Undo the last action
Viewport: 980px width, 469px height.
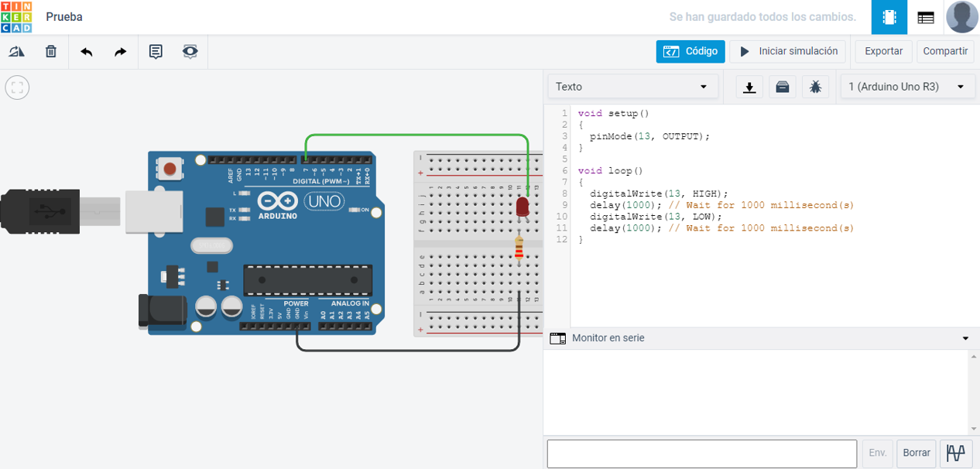[x=87, y=52]
